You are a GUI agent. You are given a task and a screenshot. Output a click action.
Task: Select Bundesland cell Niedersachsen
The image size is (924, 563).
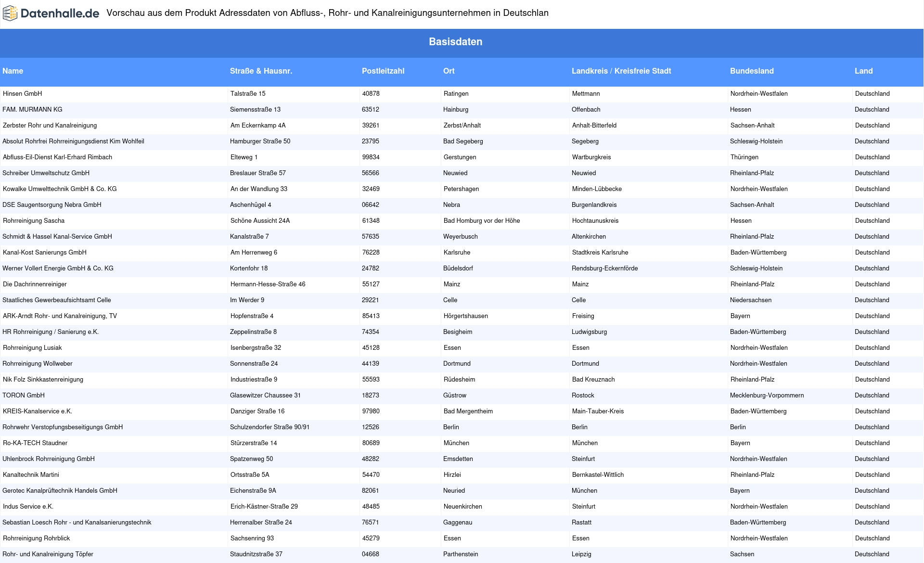coord(751,300)
